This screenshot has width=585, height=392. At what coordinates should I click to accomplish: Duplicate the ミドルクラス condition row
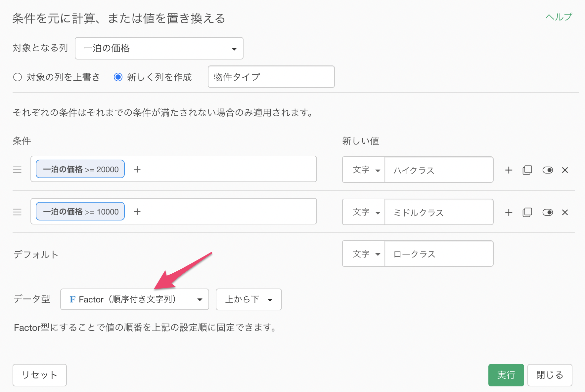pyautogui.click(x=527, y=213)
